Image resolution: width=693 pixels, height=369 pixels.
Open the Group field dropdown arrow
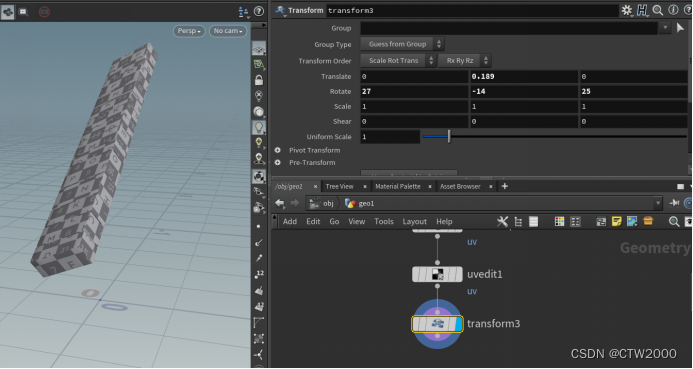[665, 28]
